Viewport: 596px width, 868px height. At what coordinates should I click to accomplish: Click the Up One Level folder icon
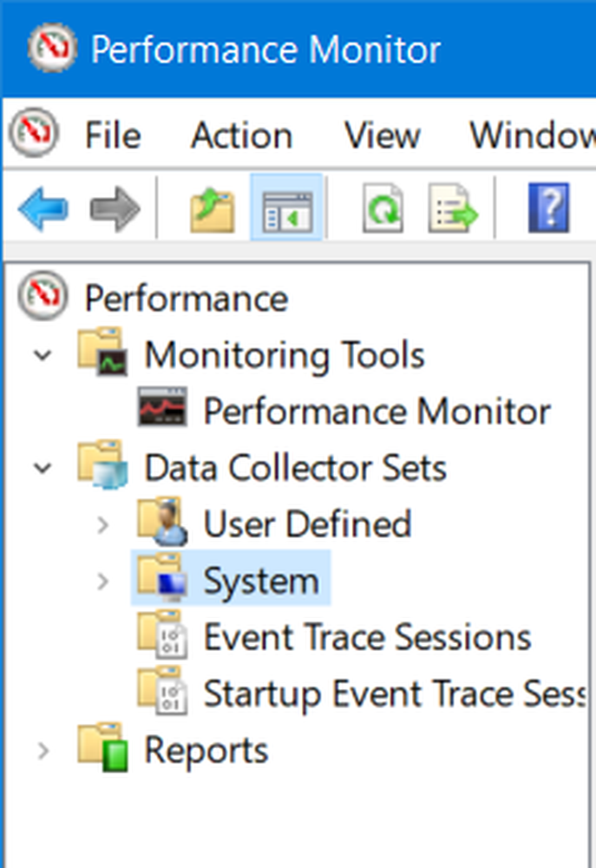(213, 209)
